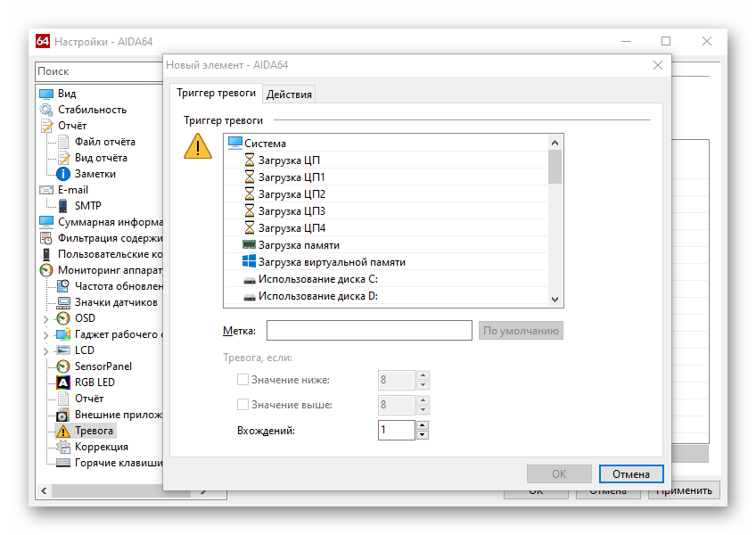
Task: Click the LCD display icon
Action: coord(63,350)
